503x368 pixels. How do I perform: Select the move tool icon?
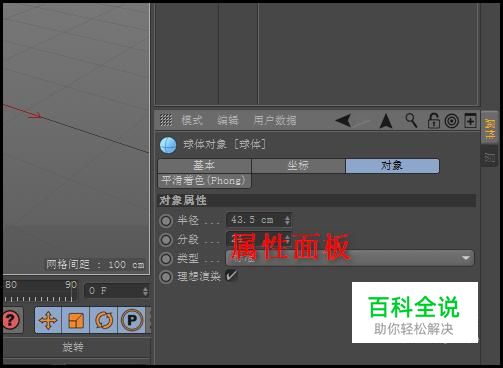48,320
